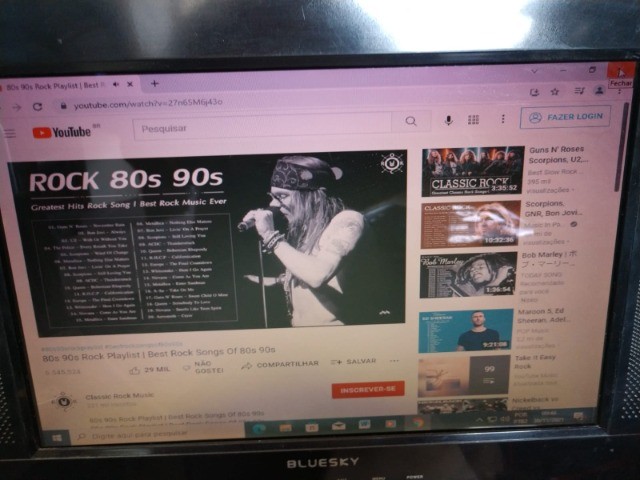Click the red INSCREVER-SE subscribe button
This screenshot has height=480, width=640.
[368, 389]
